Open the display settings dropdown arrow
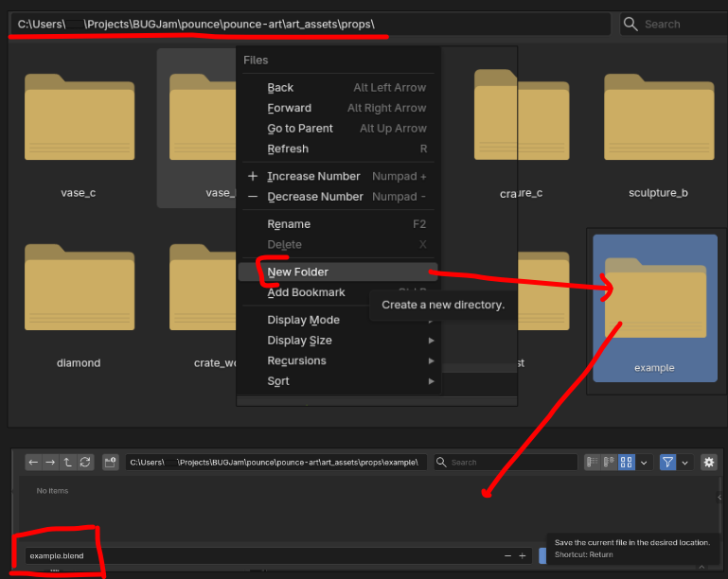Image resolution: width=728 pixels, height=579 pixels. [x=645, y=463]
